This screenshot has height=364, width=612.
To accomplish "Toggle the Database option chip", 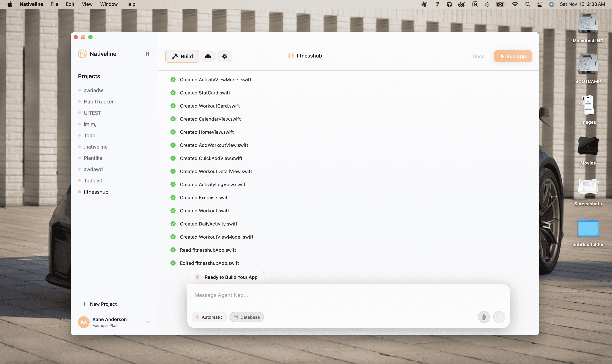I will 246,317.
